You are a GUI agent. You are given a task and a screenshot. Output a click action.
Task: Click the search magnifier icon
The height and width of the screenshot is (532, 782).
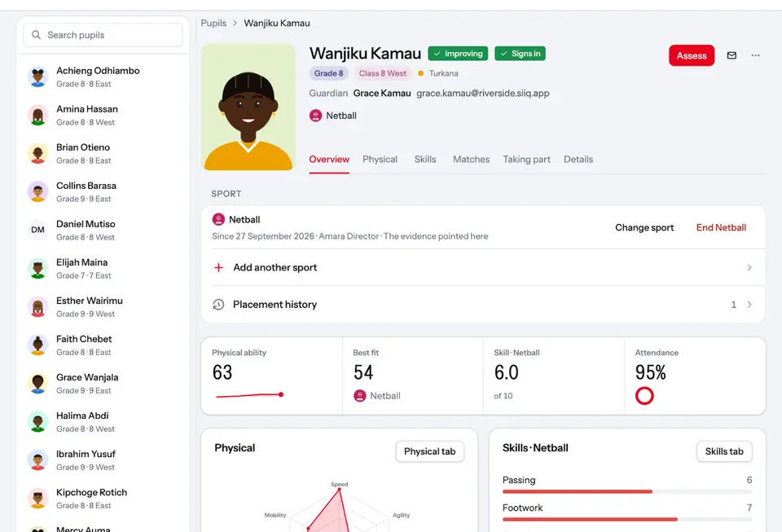[x=36, y=35]
